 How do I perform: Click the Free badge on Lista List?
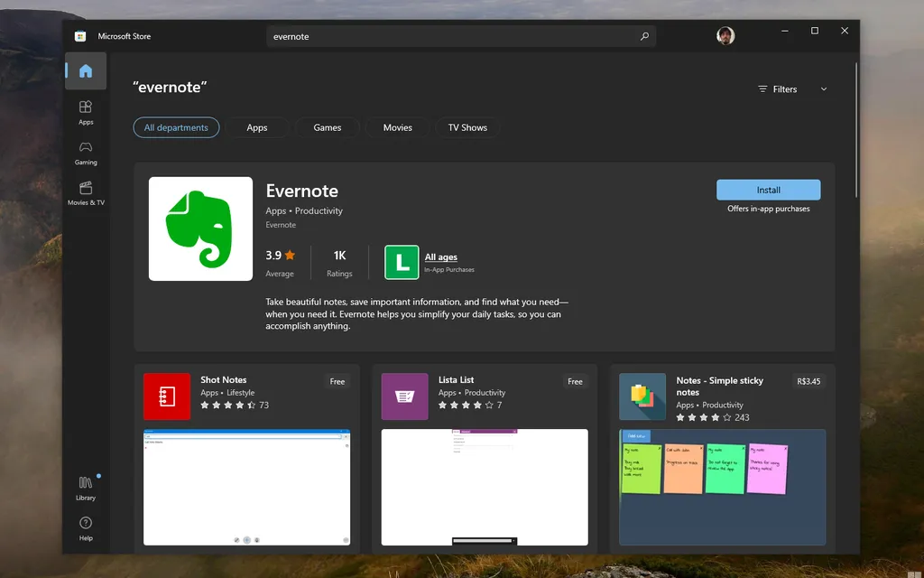(x=575, y=382)
